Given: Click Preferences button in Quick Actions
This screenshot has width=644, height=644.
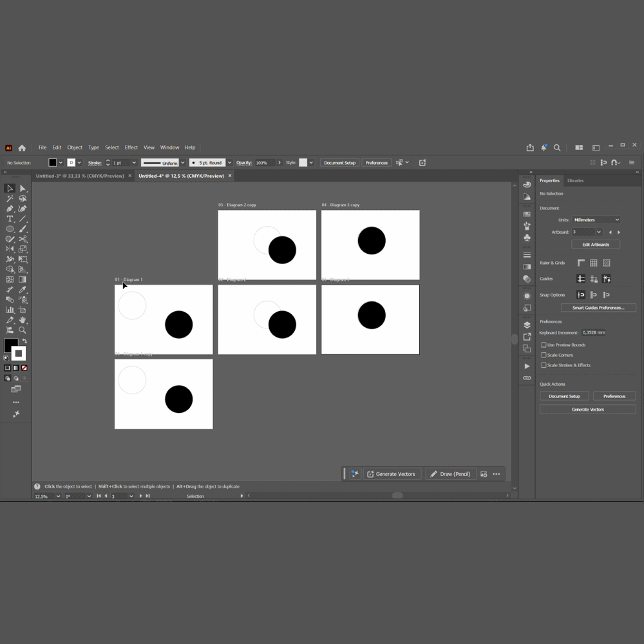Looking at the screenshot, I should pyautogui.click(x=614, y=396).
